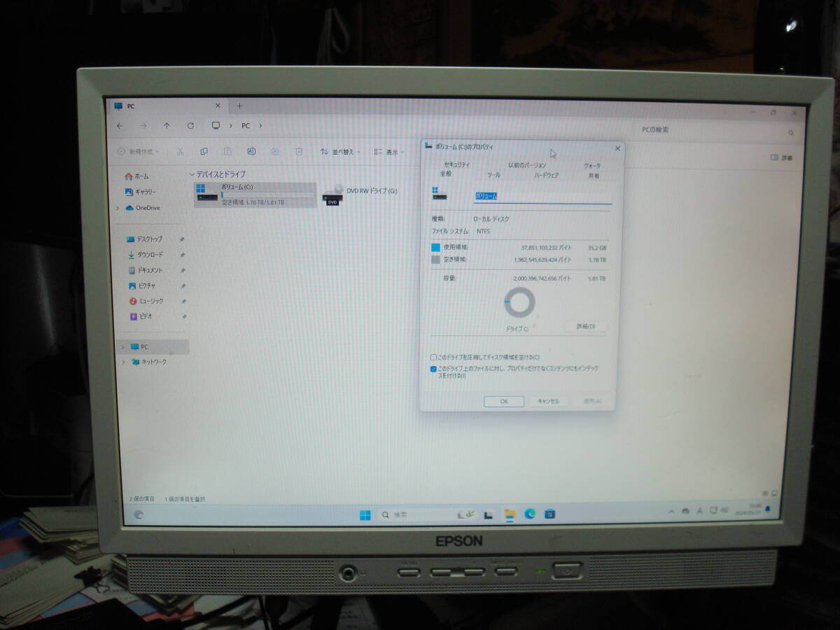Collapse the デバイスとドライブ group
This screenshot has width=840, height=630.
[x=192, y=174]
